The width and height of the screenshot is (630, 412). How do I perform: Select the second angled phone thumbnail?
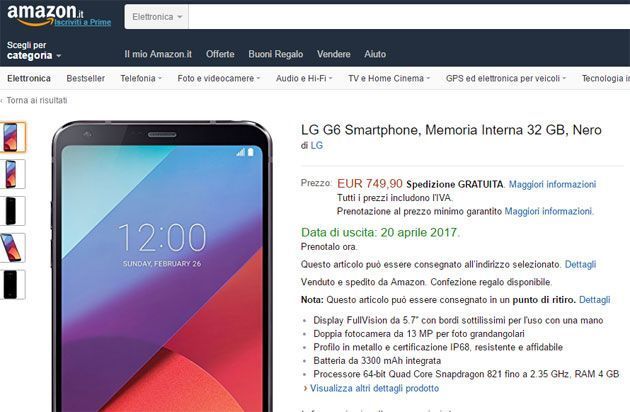tap(11, 174)
